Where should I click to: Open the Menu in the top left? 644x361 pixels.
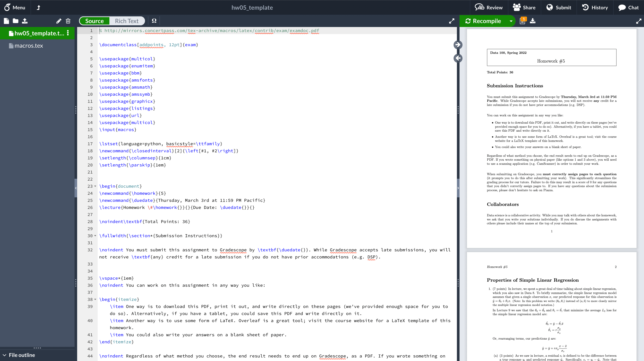coord(15,7)
